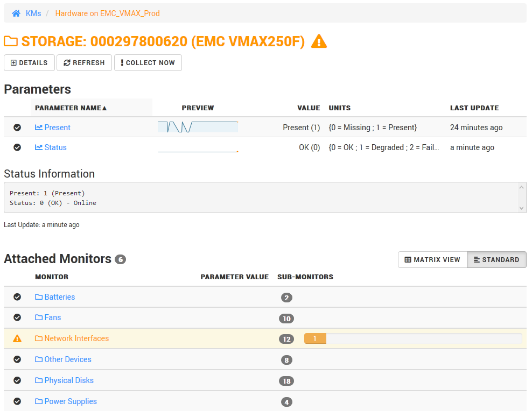
Task: Click the home icon in breadcrumb
Action: point(16,13)
